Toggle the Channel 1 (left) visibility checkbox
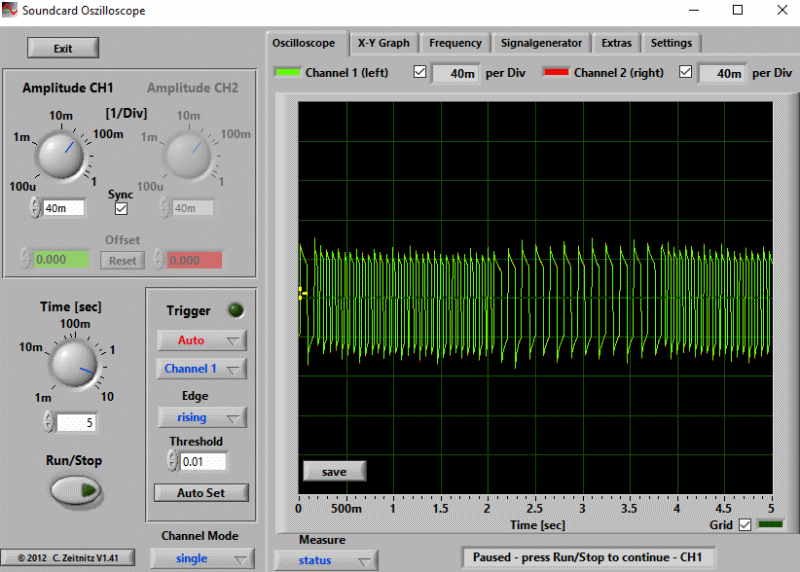This screenshot has height=572, width=800. coord(420,72)
